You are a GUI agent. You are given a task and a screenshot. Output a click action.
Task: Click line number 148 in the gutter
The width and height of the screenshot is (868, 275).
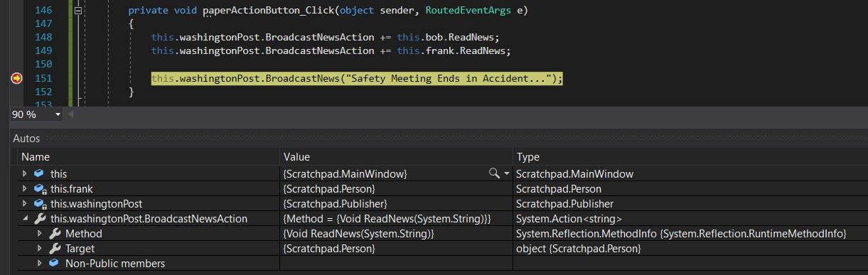point(44,37)
